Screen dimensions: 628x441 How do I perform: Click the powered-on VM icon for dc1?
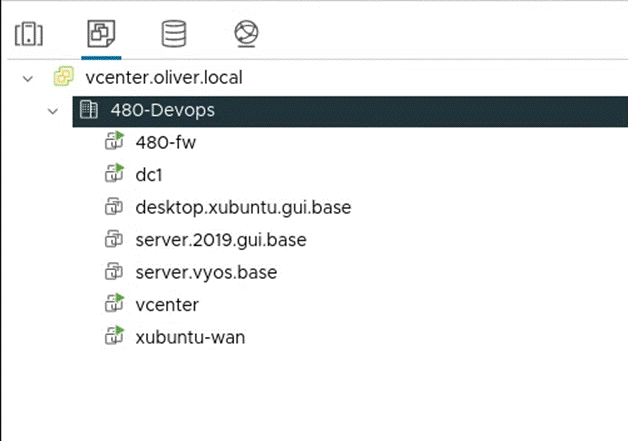pos(115,173)
